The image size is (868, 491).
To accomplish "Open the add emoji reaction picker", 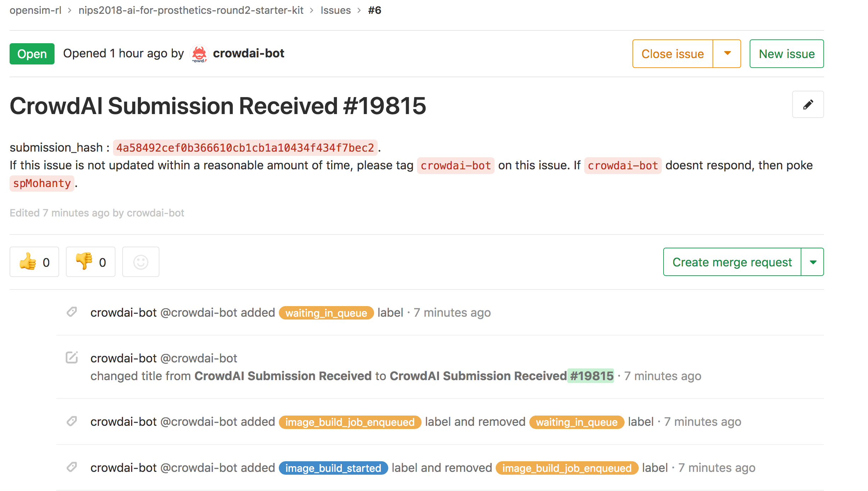I will point(141,262).
